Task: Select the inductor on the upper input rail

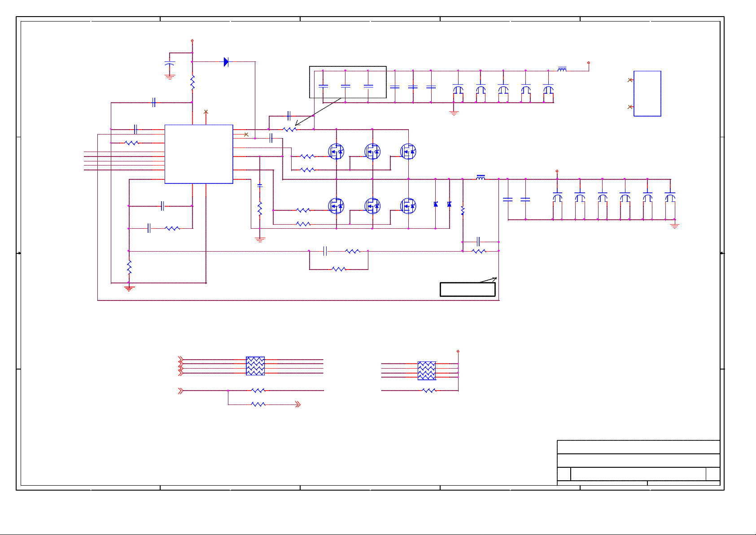Action: pos(562,69)
